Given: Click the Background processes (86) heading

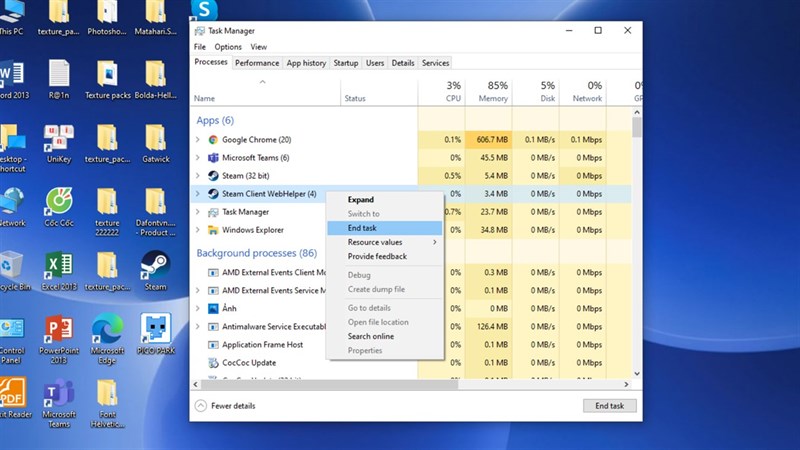Looking at the screenshot, I should [257, 253].
